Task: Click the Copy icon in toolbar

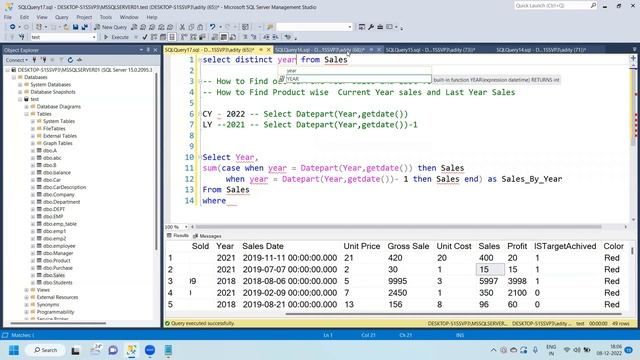Action: (x=191, y=27)
